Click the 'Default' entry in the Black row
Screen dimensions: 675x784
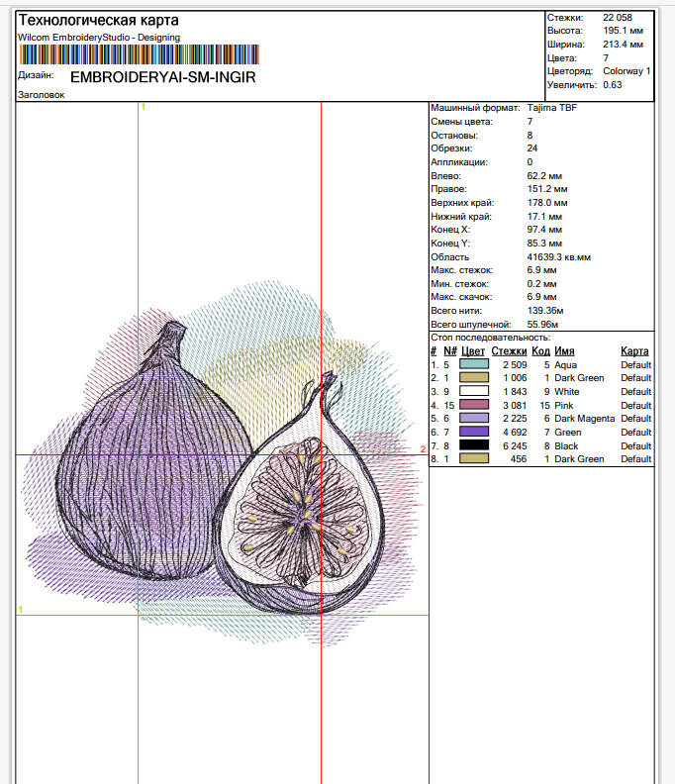click(636, 446)
